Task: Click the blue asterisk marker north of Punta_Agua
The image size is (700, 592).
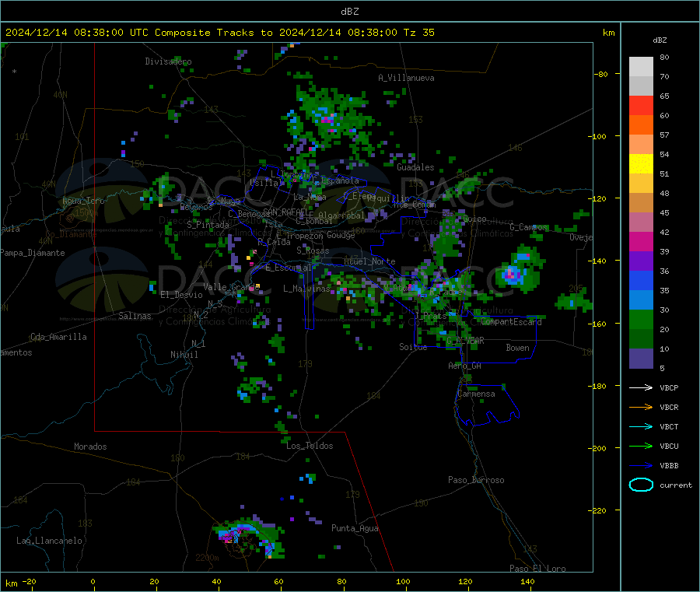Action: pos(282,499)
